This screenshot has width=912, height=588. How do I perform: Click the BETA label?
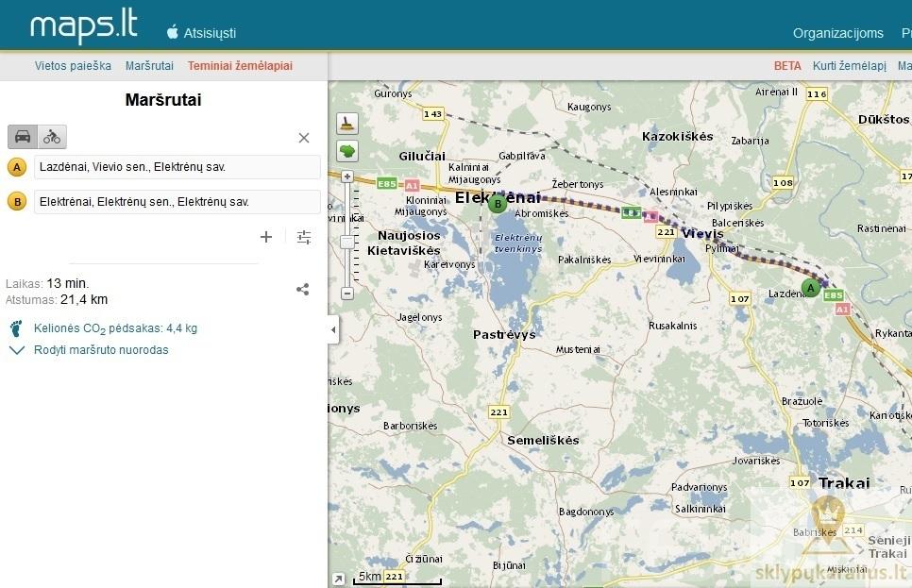[x=787, y=66]
